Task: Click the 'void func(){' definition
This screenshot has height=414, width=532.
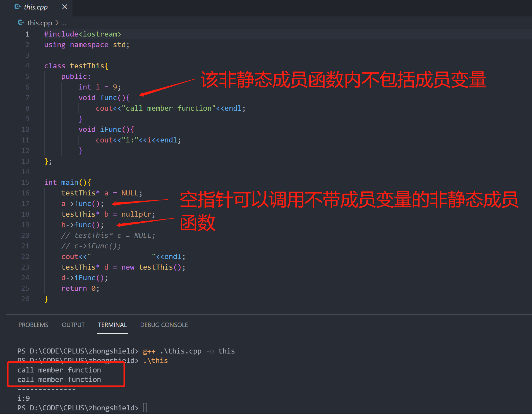Action: (104, 98)
